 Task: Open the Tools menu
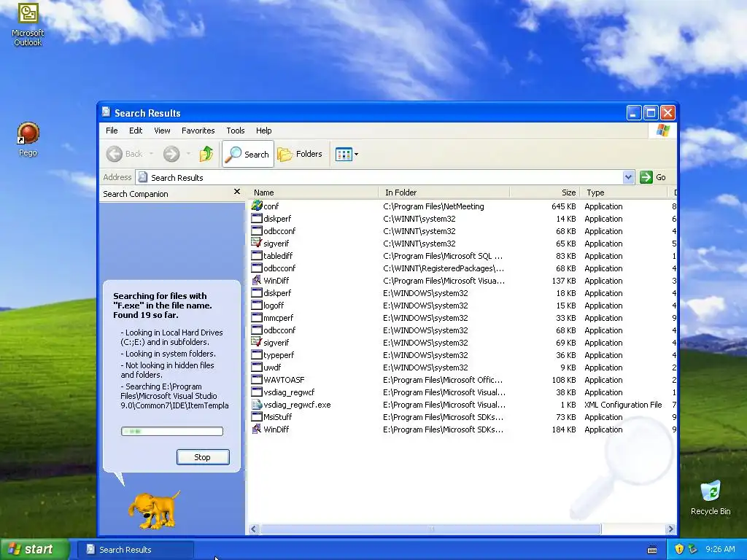(x=236, y=131)
